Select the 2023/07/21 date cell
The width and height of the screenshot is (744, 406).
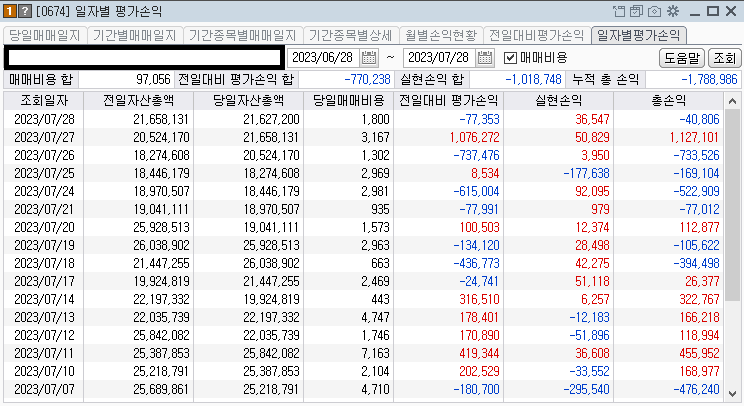click(x=44, y=209)
